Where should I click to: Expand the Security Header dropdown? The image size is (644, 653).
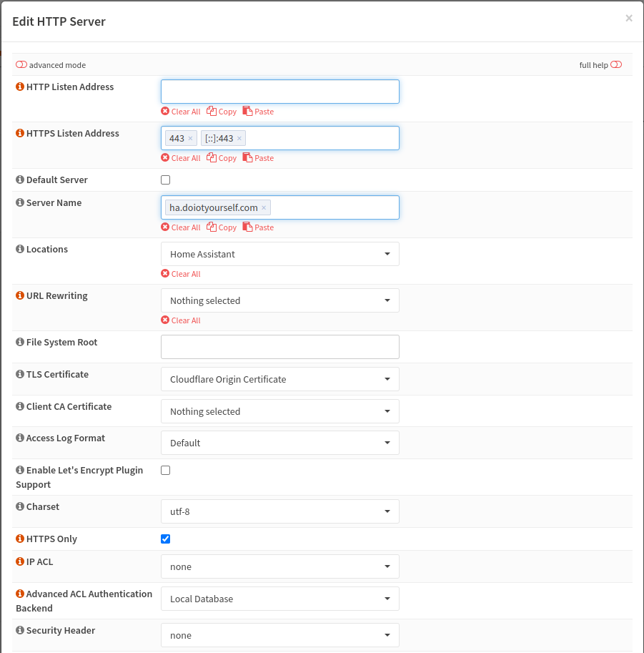tap(279, 634)
